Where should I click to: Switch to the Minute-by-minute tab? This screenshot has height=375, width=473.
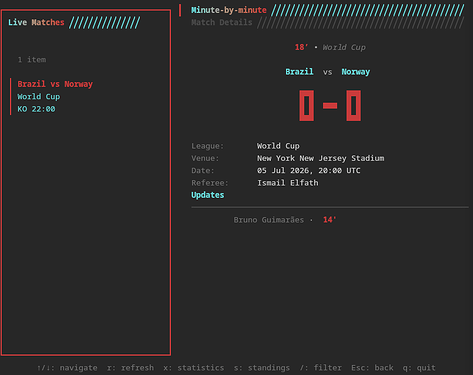coord(229,10)
